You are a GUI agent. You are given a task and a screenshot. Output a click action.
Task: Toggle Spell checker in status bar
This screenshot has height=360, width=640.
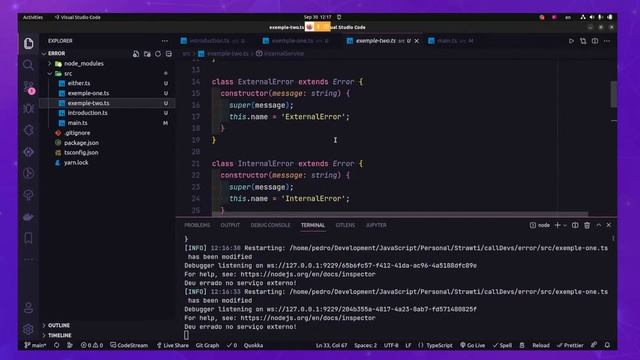pyautogui.click(x=502, y=345)
